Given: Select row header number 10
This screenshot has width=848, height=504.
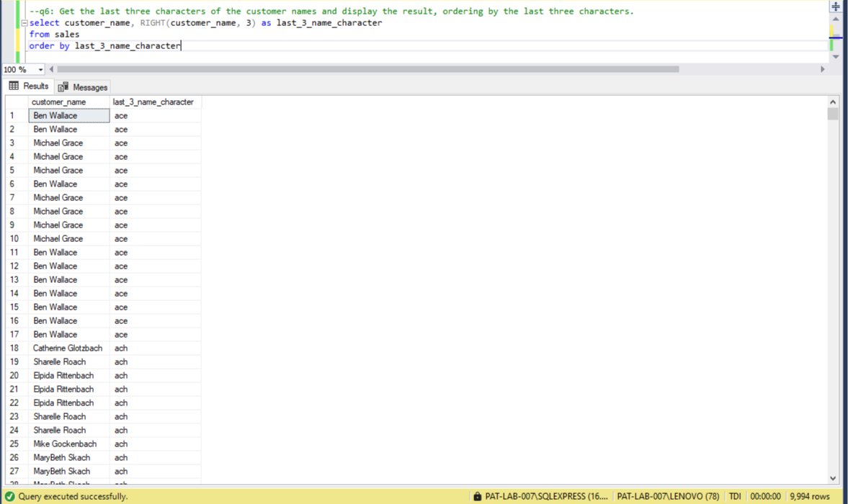Looking at the screenshot, I should [x=17, y=239].
